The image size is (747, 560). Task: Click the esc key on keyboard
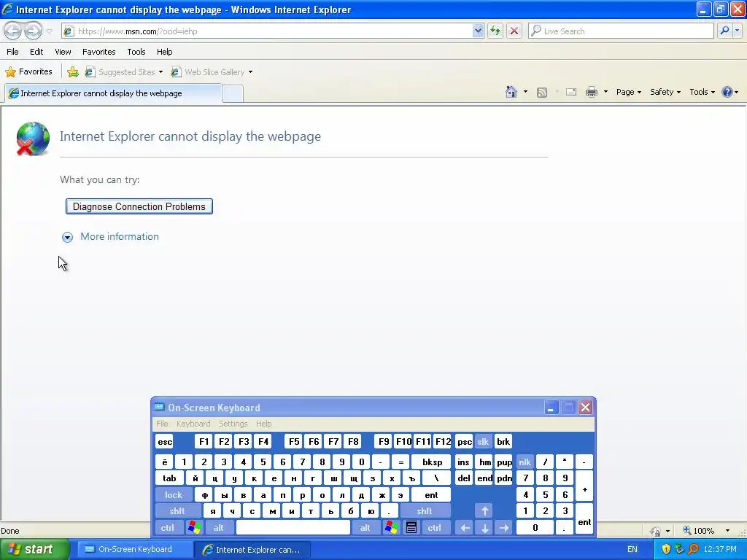(x=165, y=441)
